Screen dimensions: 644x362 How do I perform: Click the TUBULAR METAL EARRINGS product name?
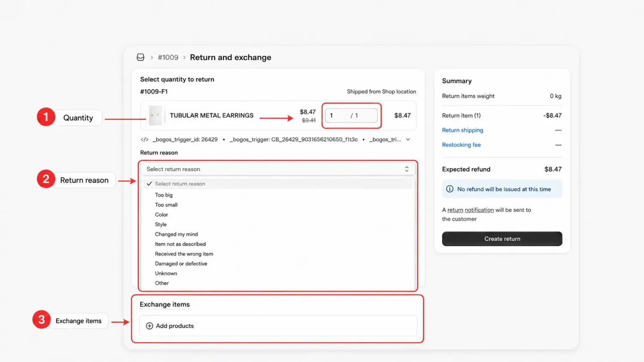click(x=212, y=115)
